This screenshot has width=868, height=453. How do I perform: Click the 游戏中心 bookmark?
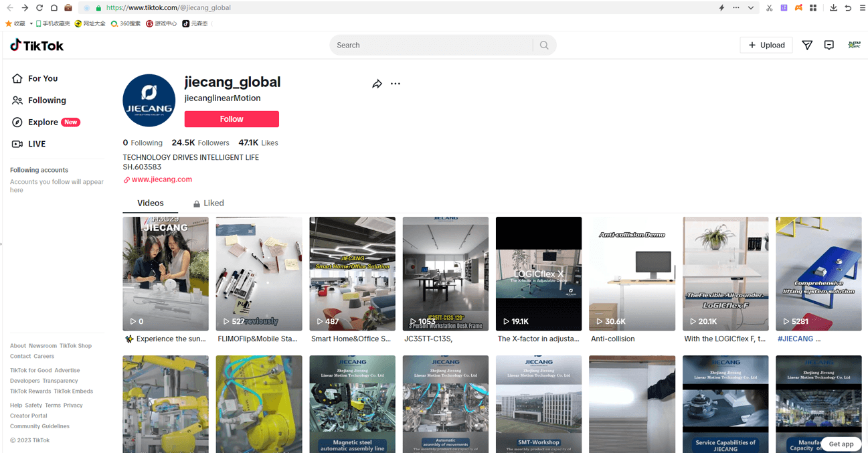tap(161, 23)
